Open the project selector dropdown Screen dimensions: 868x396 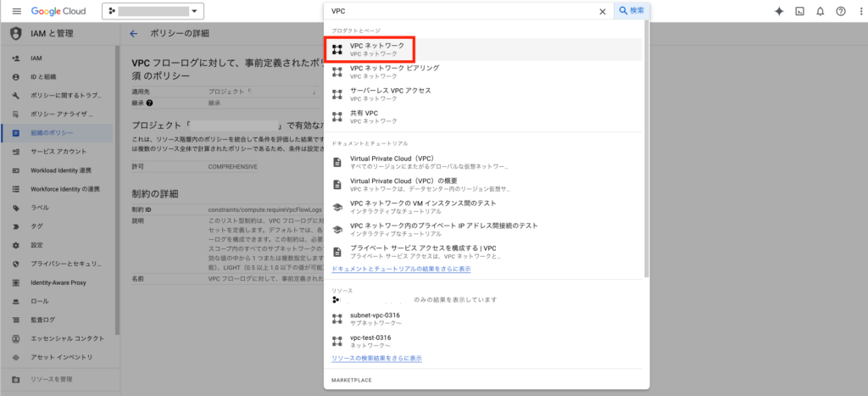coord(153,11)
